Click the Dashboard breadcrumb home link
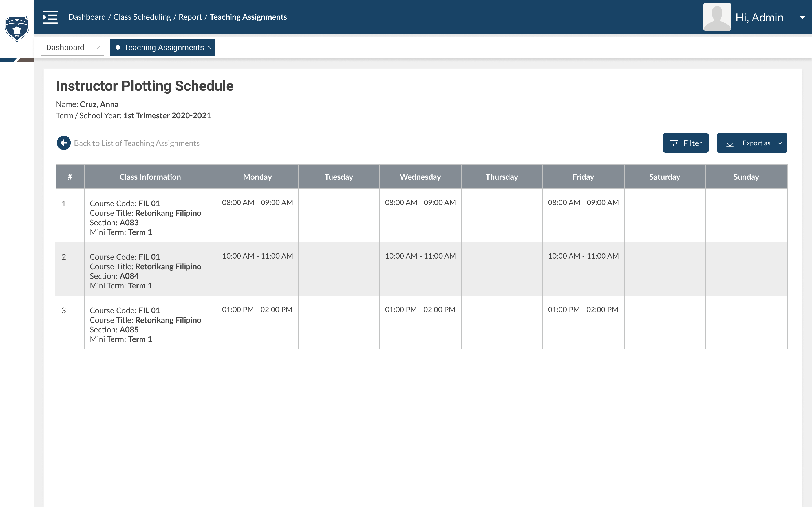 [x=87, y=17]
